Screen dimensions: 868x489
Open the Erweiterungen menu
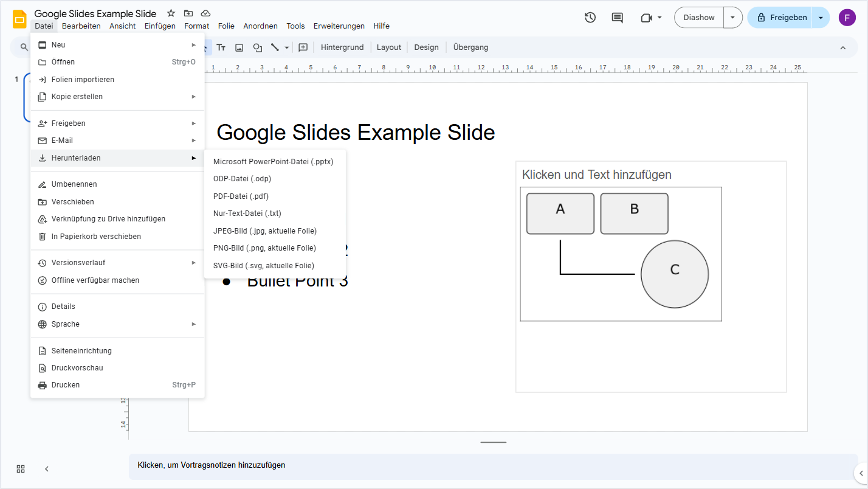pos(339,26)
